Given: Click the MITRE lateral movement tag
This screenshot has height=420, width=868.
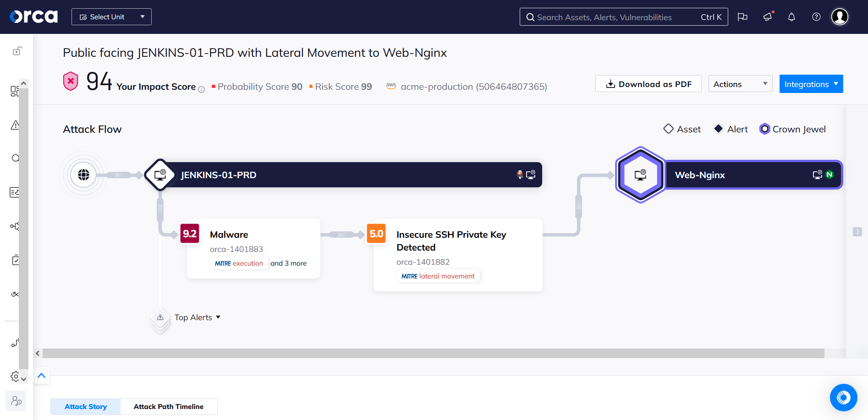Looking at the screenshot, I should tap(438, 276).
